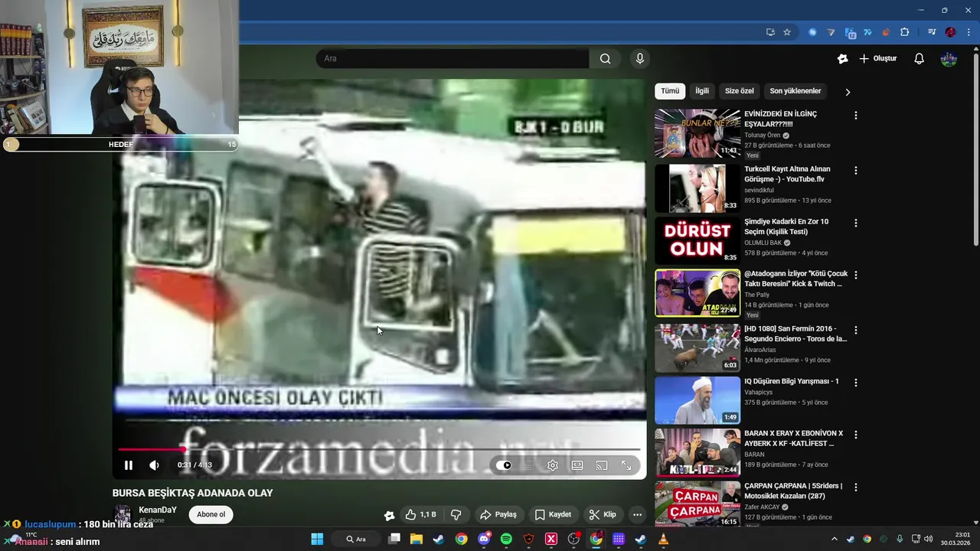Toggle the autoplay switch in player
The width and height of the screenshot is (980, 551).
[504, 465]
